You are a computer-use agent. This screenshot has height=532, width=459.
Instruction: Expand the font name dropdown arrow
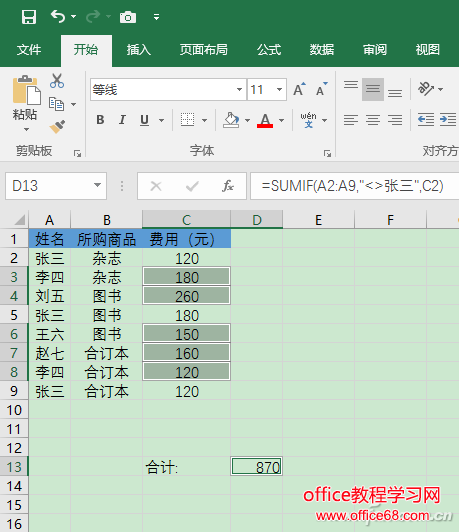click(240, 90)
